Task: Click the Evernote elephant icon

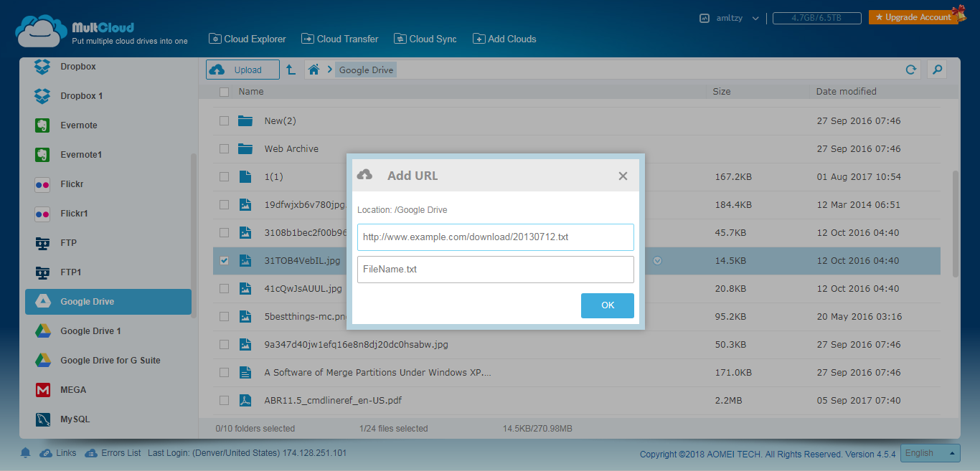Action: tap(42, 125)
